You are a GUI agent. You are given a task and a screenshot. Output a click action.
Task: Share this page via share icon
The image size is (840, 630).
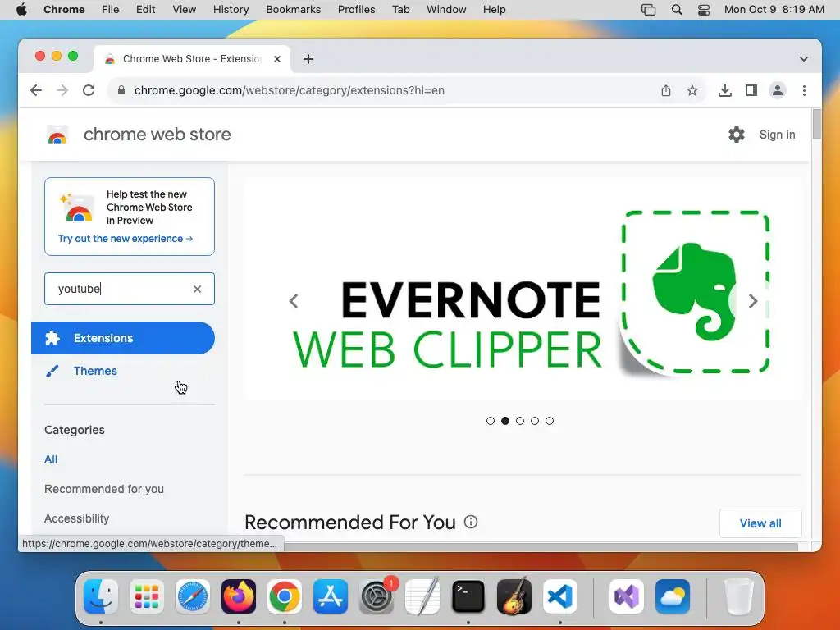pyautogui.click(x=666, y=90)
